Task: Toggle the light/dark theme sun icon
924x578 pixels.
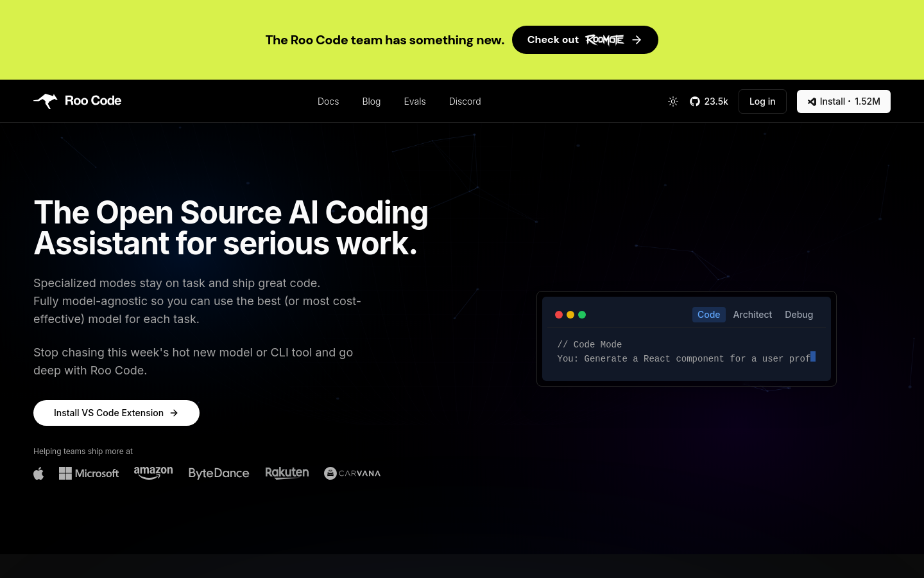Action: (673, 101)
